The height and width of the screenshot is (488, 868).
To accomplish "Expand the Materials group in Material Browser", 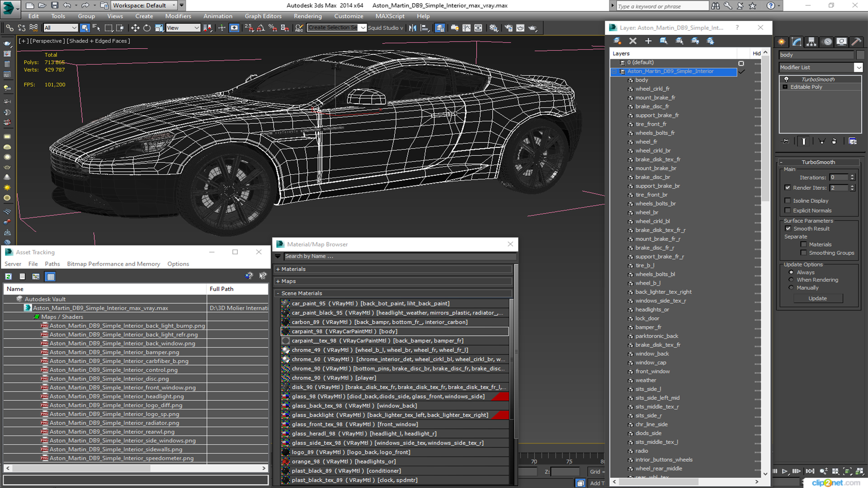I will (278, 269).
